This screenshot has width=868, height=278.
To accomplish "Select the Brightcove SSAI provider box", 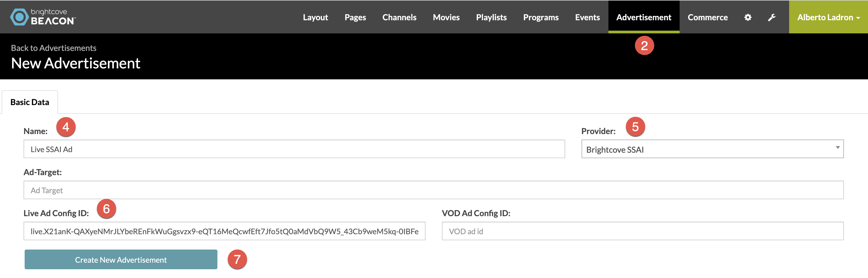I will (x=712, y=149).
